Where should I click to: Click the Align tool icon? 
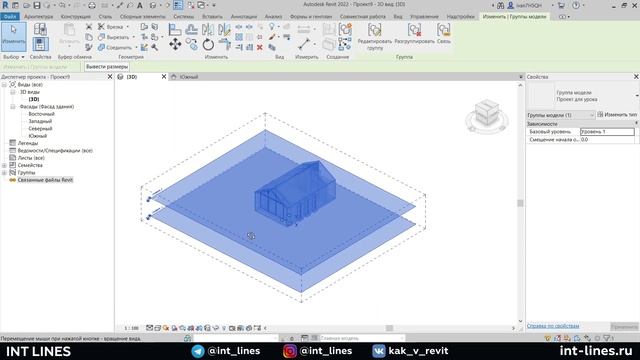pos(175,29)
